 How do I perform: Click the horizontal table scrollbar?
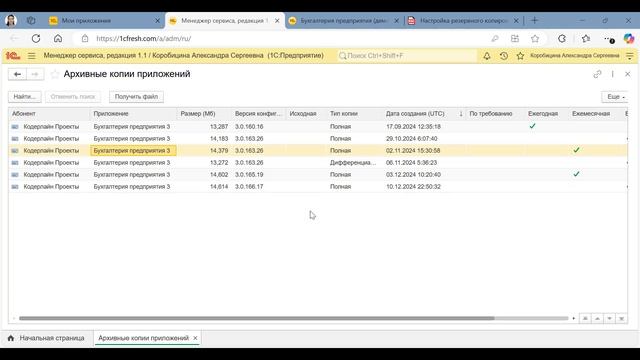point(256,318)
